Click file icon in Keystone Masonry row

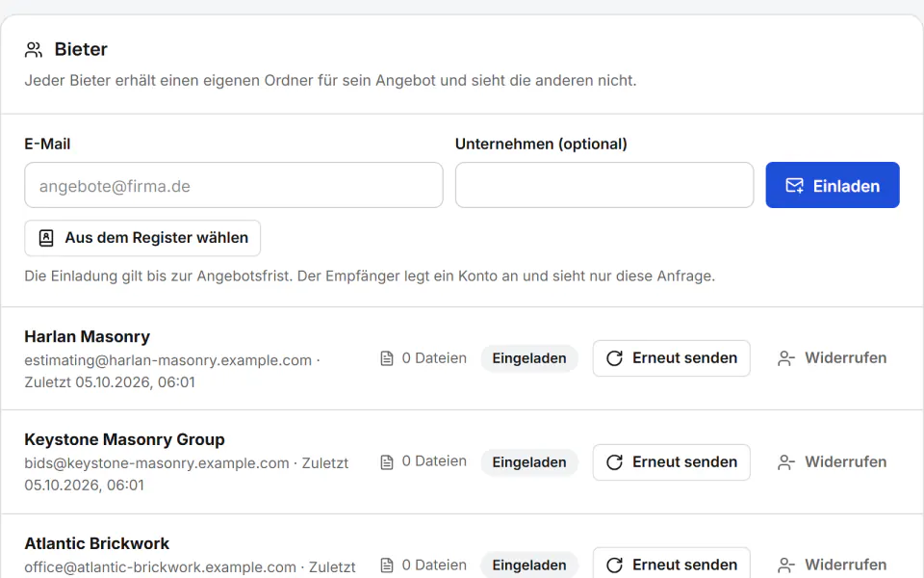(387, 461)
